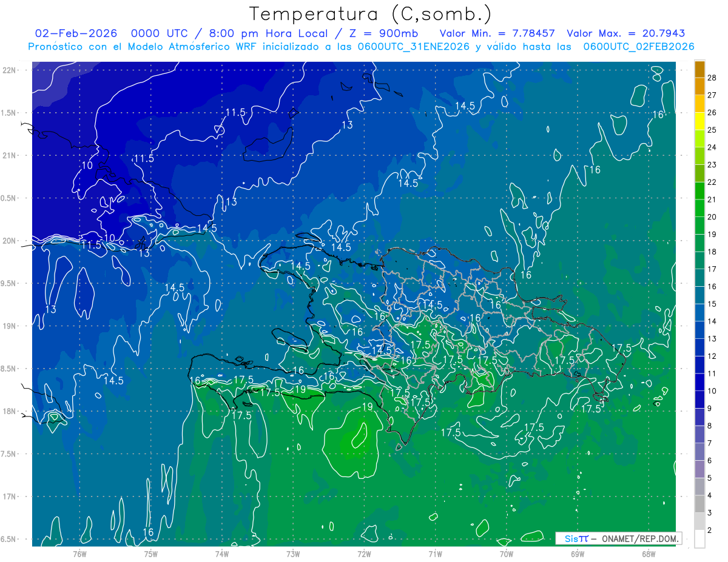
Task: Pick the colorbar band between 25 and 26
Action: click(x=699, y=121)
